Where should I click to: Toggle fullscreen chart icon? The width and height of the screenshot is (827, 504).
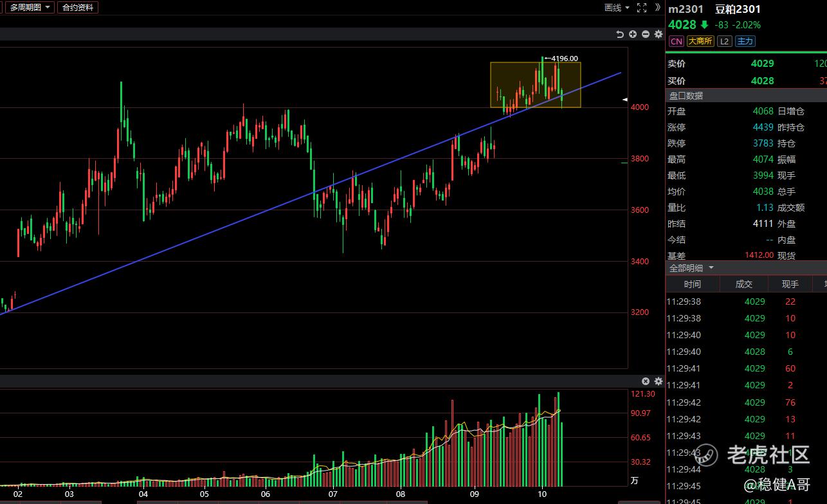[642, 8]
